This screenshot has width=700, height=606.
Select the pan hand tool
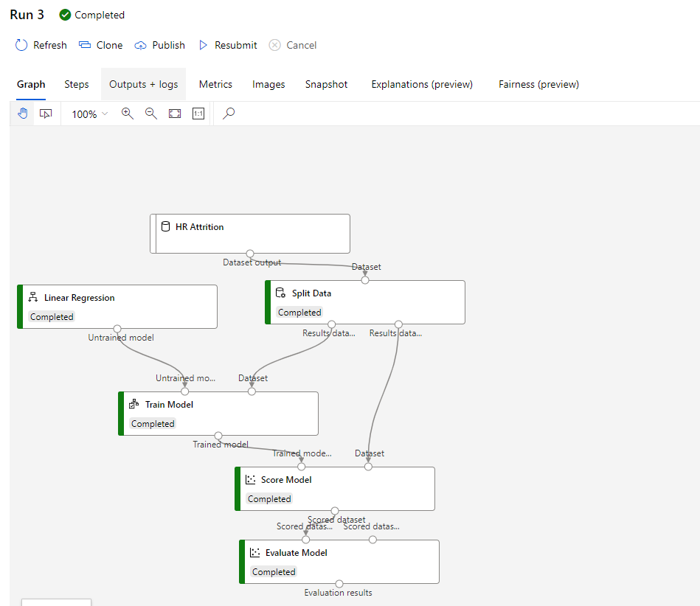click(22, 114)
